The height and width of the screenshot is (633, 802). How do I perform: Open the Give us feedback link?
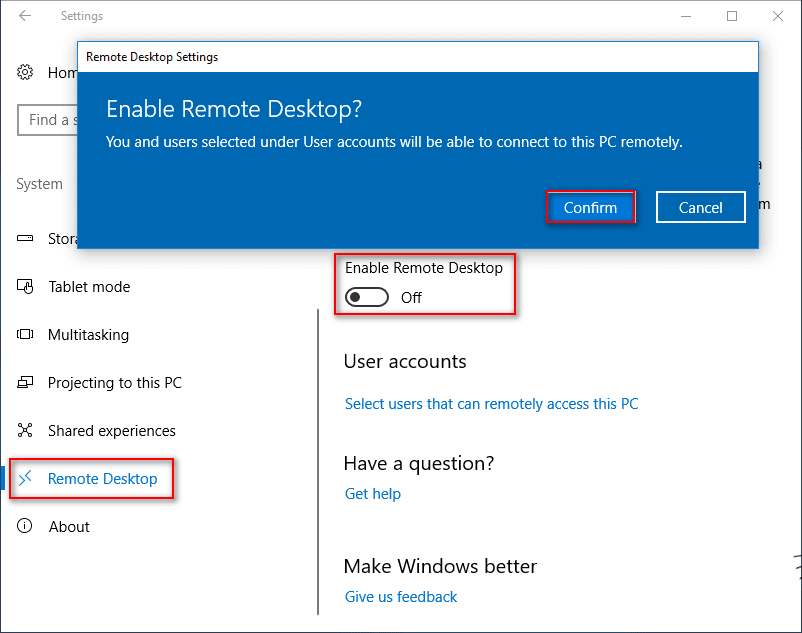[x=400, y=597]
